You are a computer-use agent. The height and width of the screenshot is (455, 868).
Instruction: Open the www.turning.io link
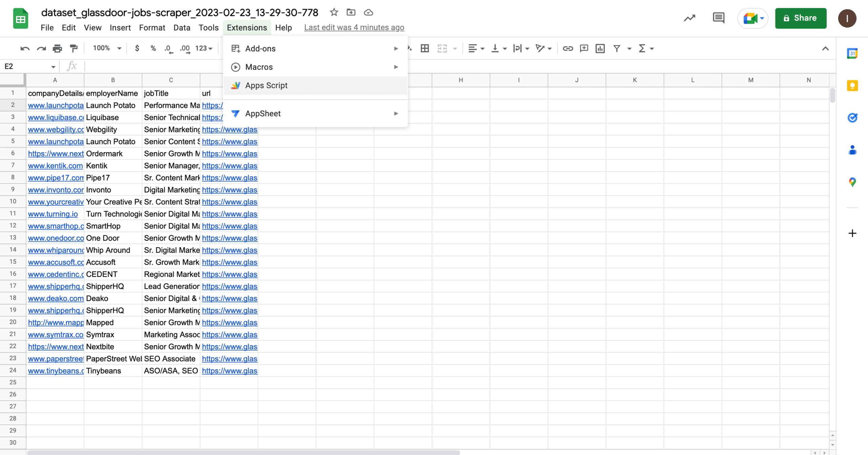tap(53, 214)
